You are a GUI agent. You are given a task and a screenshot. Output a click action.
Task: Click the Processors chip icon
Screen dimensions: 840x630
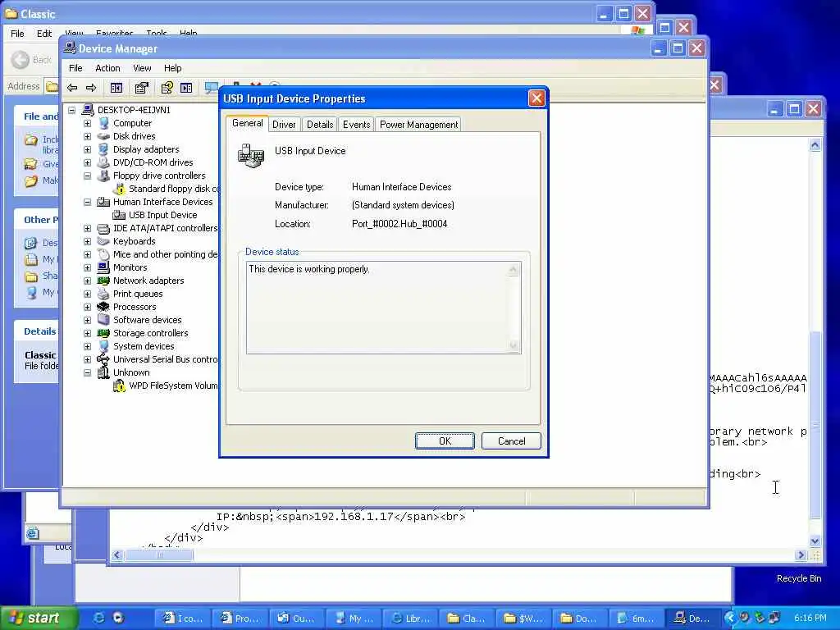103,307
